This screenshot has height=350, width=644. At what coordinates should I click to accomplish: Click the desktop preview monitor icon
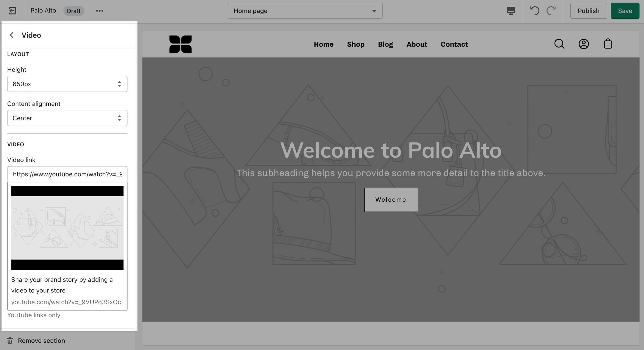point(511,11)
